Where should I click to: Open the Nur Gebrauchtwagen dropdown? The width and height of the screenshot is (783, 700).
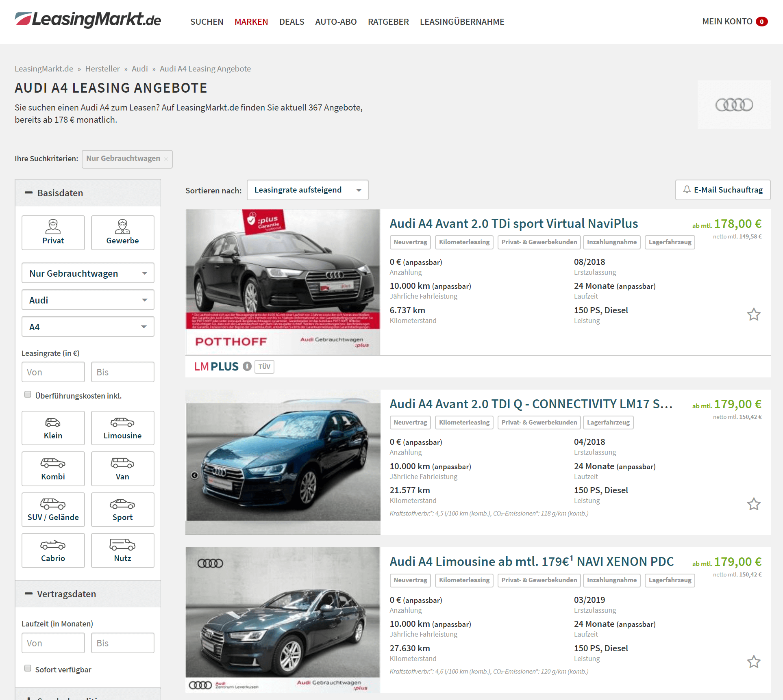(x=88, y=273)
